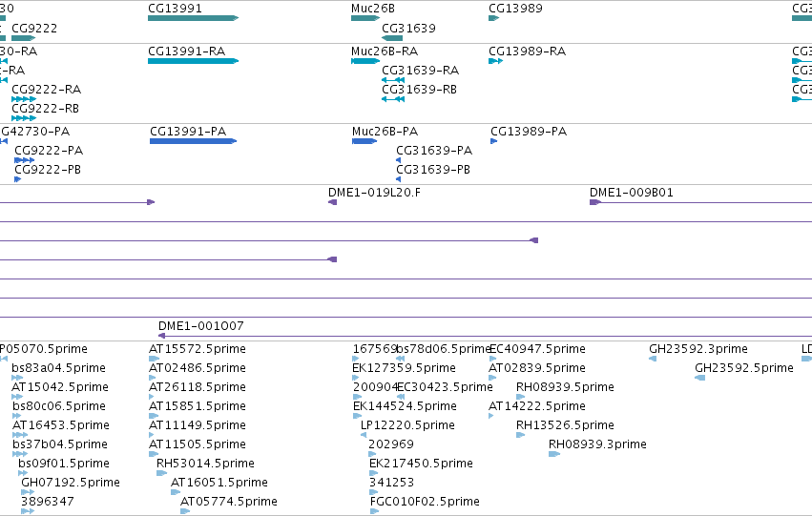The width and height of the screenshot is (812, 516).
Task: Select the AT02839.5prime EST
Action: click(x=492, y=378)
